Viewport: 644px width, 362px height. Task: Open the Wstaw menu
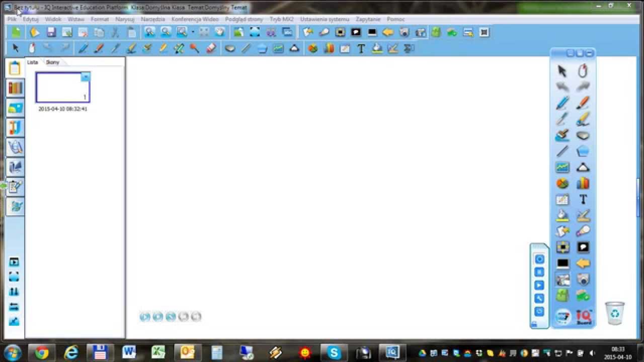pyautogui.click(x=76, y=19)
